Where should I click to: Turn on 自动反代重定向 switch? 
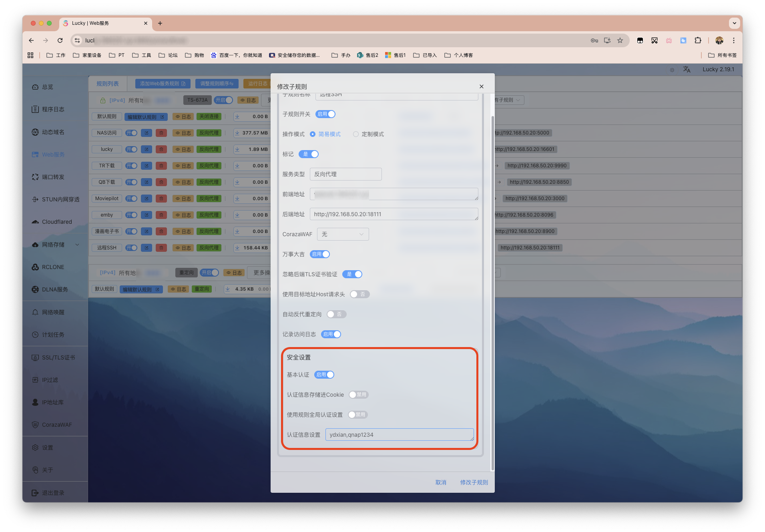pos(336,314)
